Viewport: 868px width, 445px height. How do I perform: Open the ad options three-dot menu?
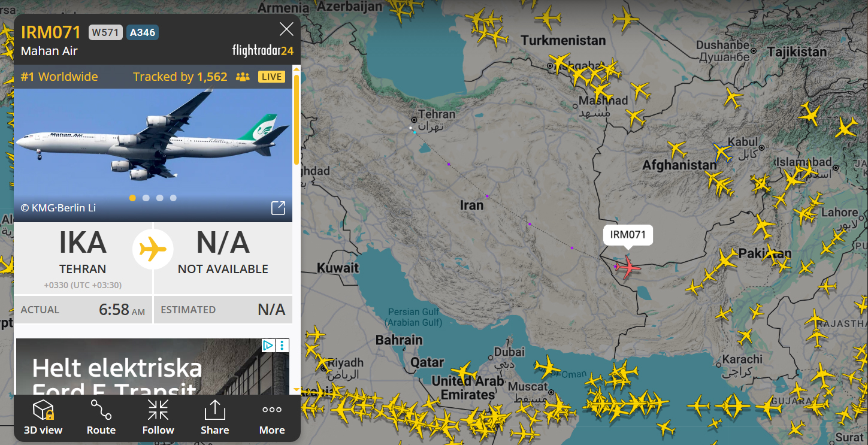(x=282, y=345)
